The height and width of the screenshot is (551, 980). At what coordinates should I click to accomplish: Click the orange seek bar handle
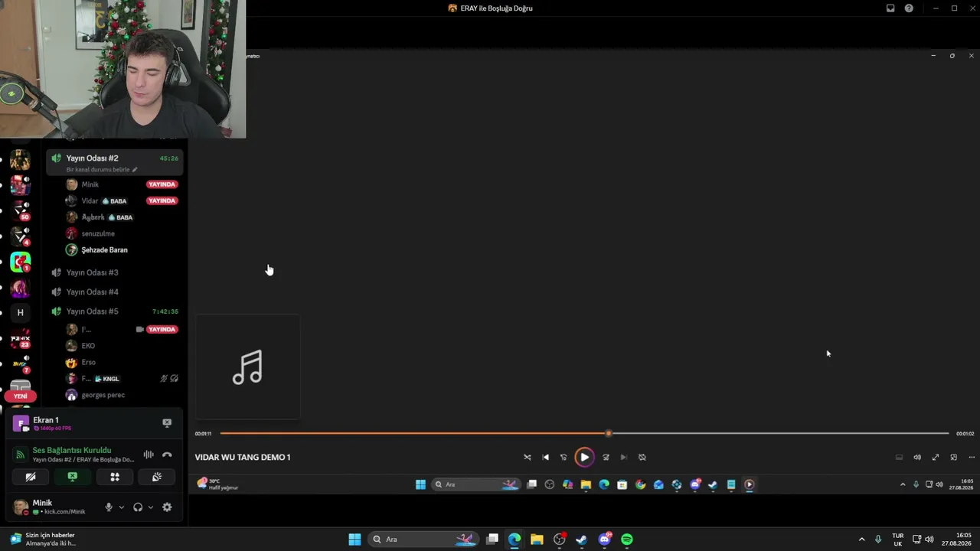click(609, 433)
